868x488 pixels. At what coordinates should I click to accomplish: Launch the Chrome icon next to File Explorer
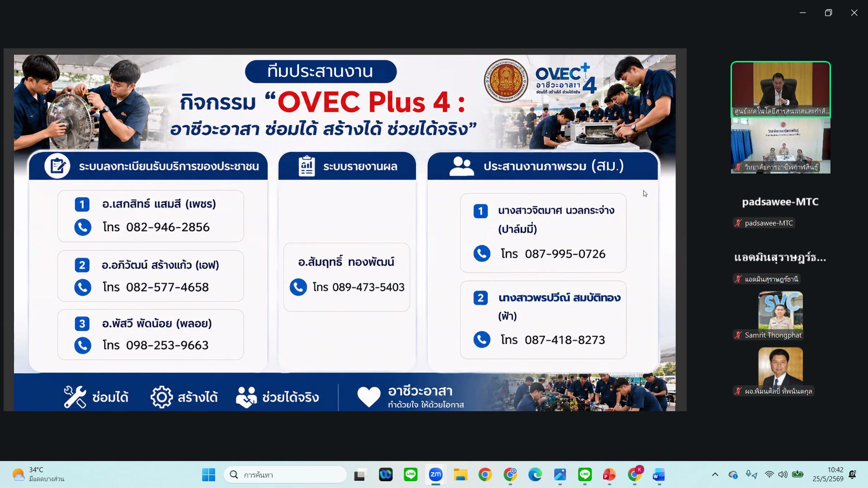485,475
